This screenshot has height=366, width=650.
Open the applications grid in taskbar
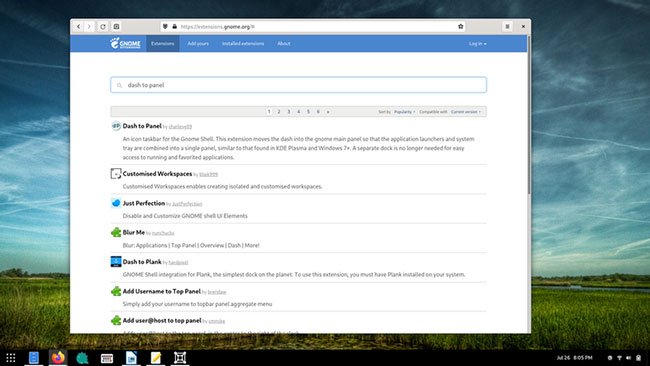(11, 358)
